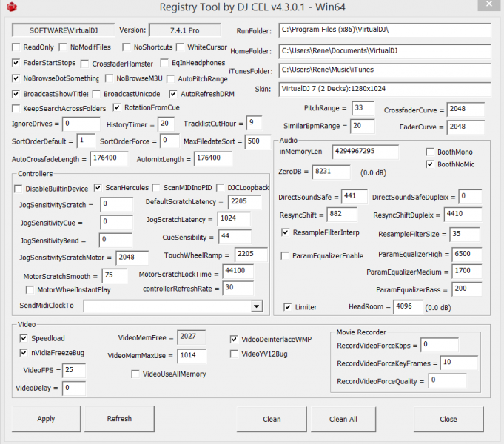Click the AutoCrossfadeLength field
Screen dimensions: 504x444
coord(109,158)
